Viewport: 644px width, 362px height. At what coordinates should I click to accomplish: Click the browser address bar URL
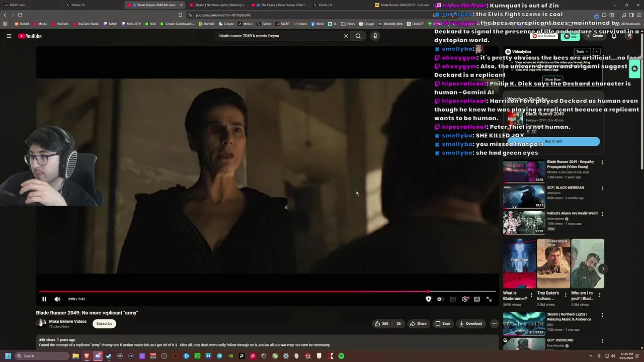click(223, 15)
